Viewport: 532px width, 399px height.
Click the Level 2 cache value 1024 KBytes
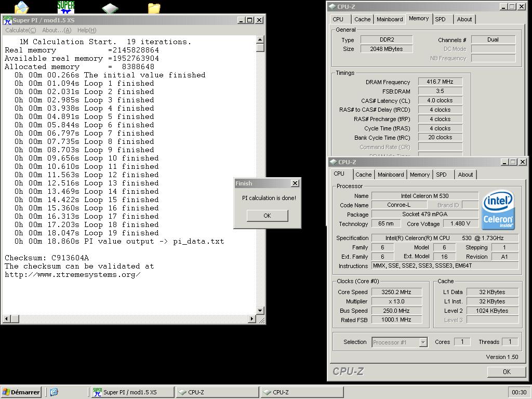492,311
